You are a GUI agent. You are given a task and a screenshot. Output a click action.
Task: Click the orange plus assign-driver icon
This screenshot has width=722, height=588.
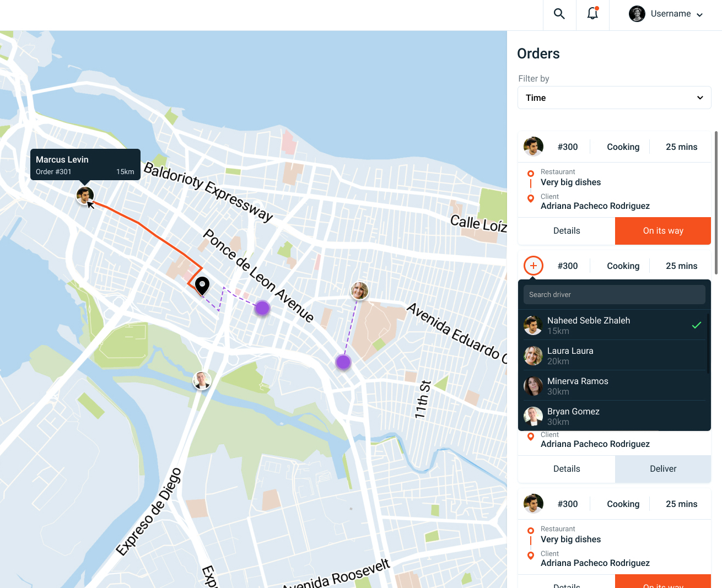[533, 266]
